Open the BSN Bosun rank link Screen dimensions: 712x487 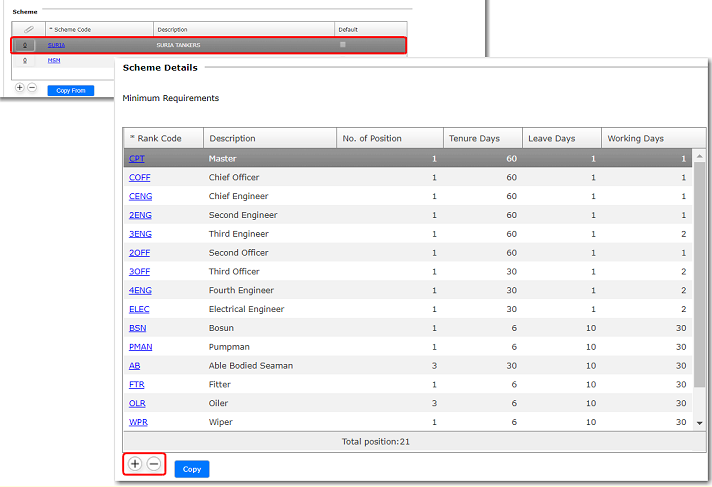pyautogui.click(x=138, y=328)
